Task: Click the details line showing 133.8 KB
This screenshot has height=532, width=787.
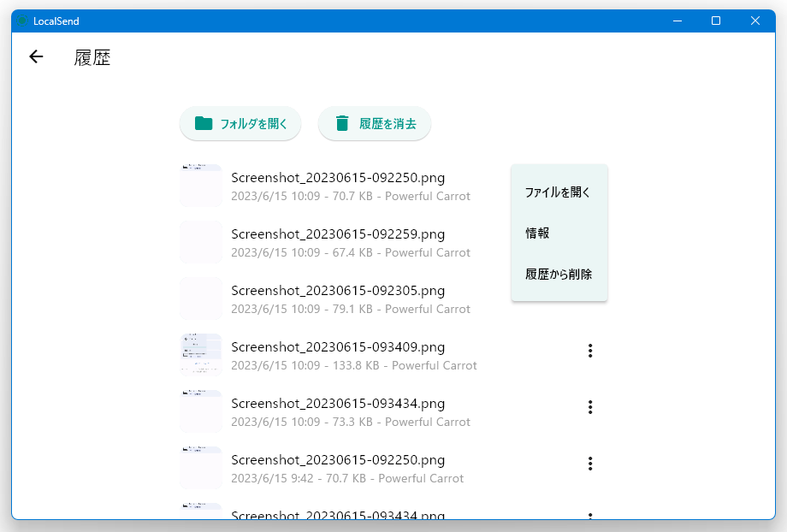Action: (x=354, y=365)
